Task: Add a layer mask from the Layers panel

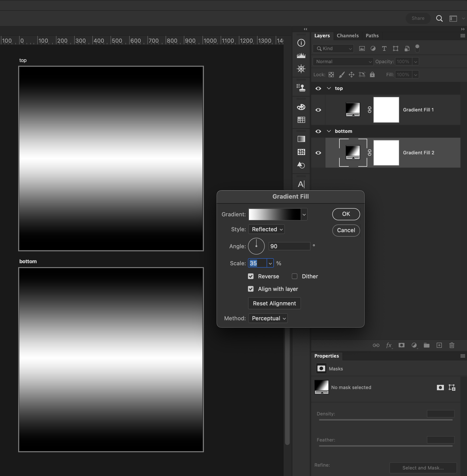Action: point(401,345)
